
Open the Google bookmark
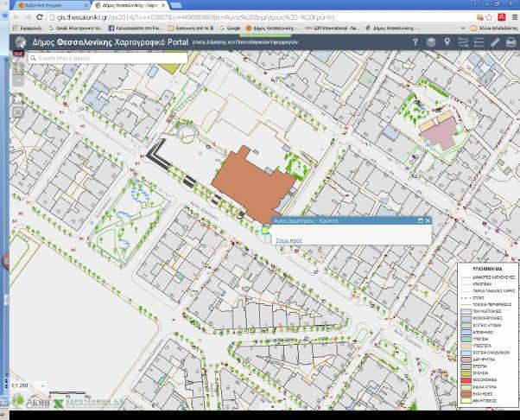click(x=230, y=29)
